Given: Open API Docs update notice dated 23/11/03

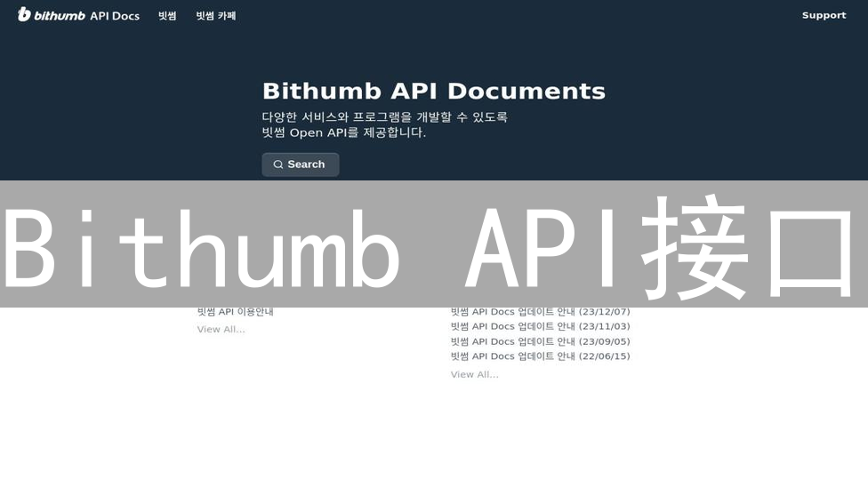Looking at the screenshot, I should [x=541, y=326].
